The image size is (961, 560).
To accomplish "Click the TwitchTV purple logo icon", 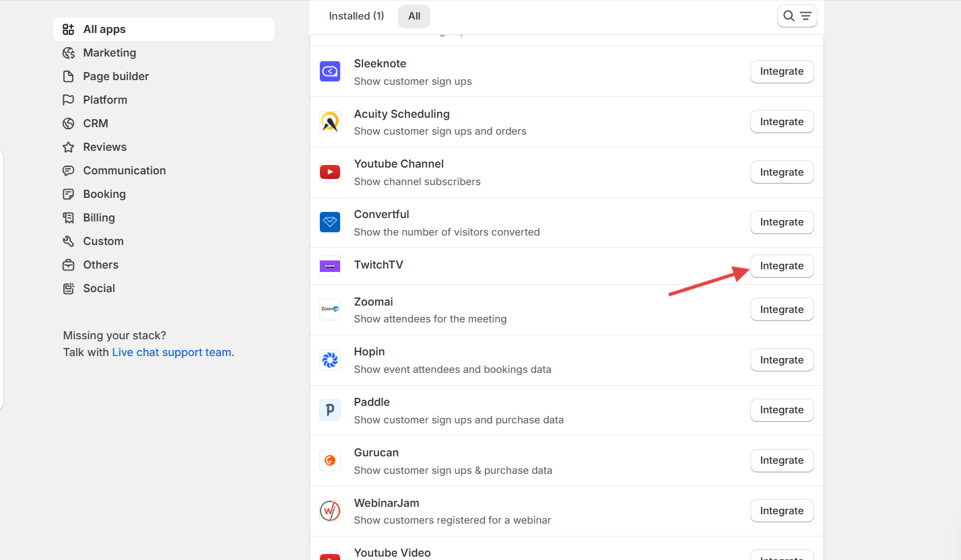I will tap(329, 266).
